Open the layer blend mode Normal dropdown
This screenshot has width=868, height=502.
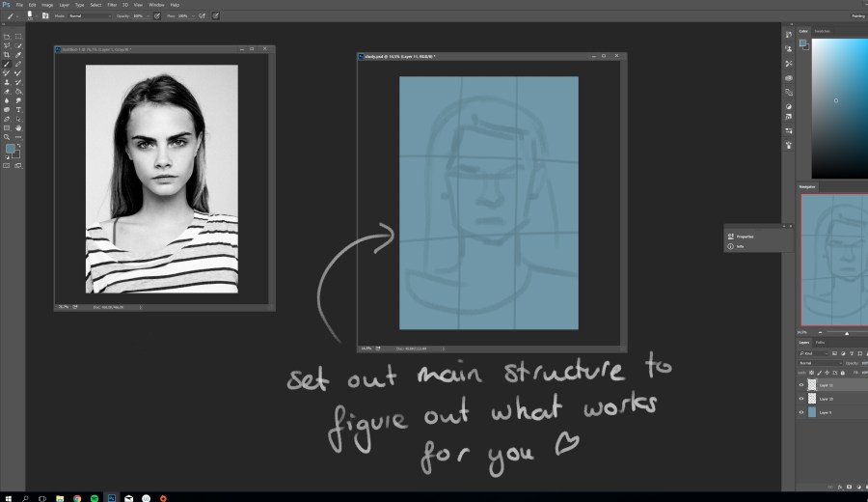(818, 362)
